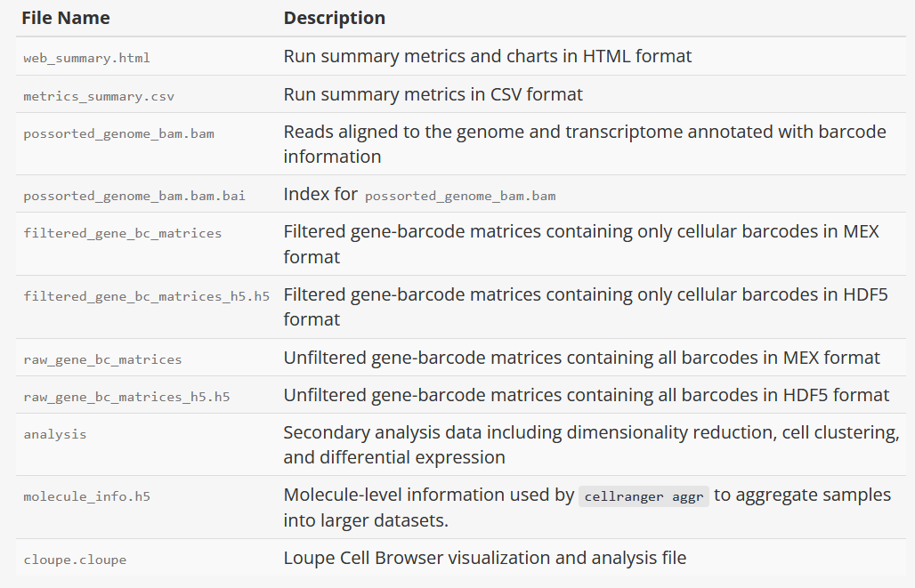The height and width of the screenshot is (588, 915).
Task: Click the Loupe Cell Browser description text
Action: coord(485,559)
